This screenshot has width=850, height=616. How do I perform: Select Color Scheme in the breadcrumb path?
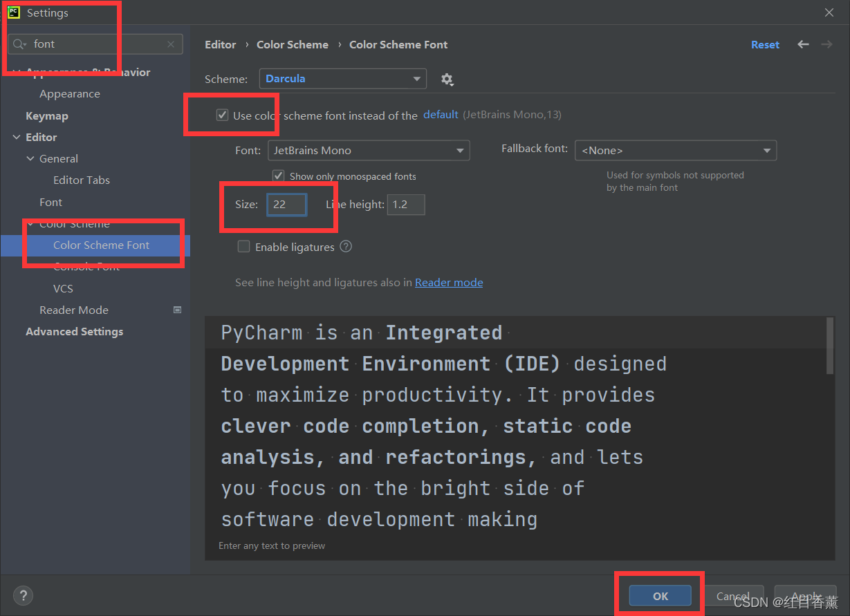(x=292, y=44)
